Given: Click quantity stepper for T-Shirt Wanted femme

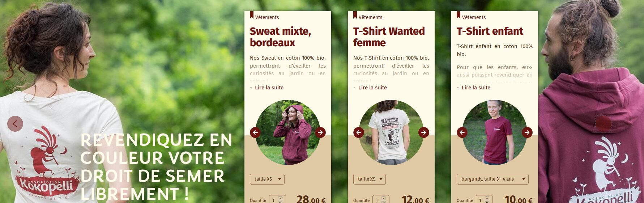Looking at the screenshot, I should pyautogui.click(x=384, y=200).
